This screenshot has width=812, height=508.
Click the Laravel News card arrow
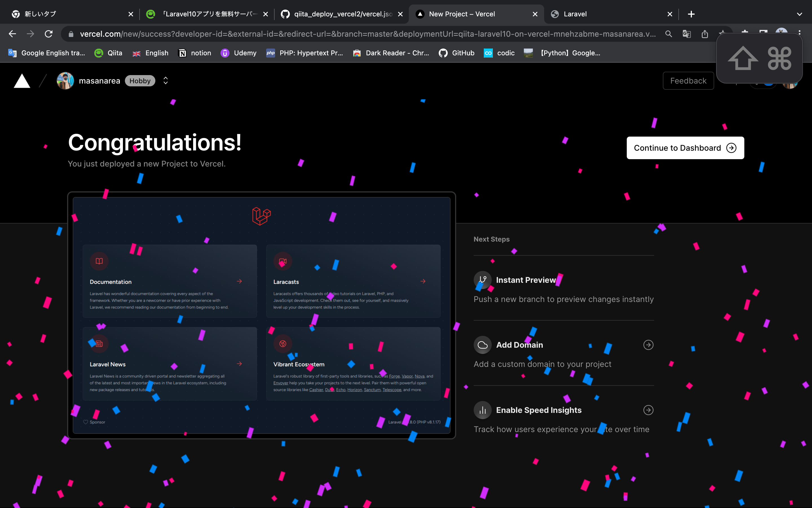(239, 364)
